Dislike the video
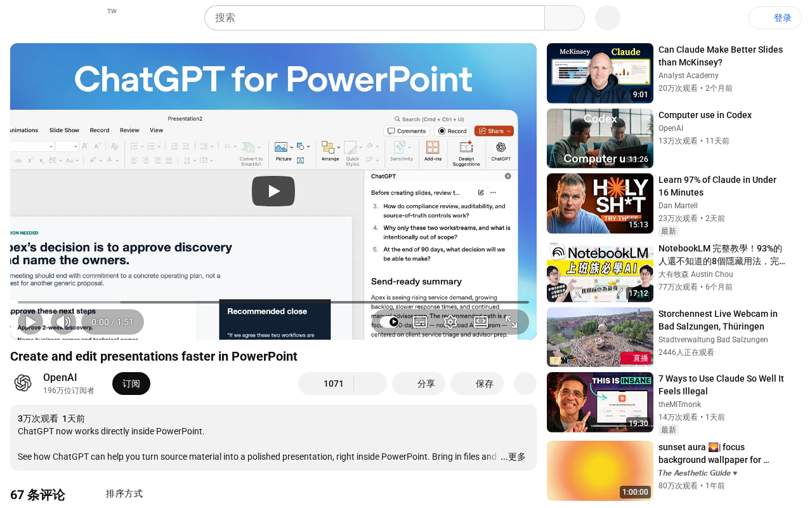Screen dimensions: 812x508 coord(370,384)
